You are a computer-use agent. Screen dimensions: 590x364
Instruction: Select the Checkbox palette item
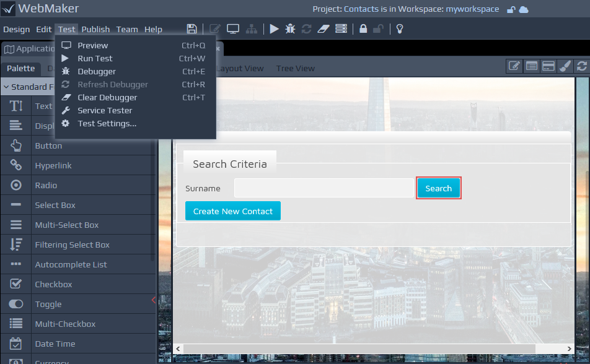click(x=78, y=284)
